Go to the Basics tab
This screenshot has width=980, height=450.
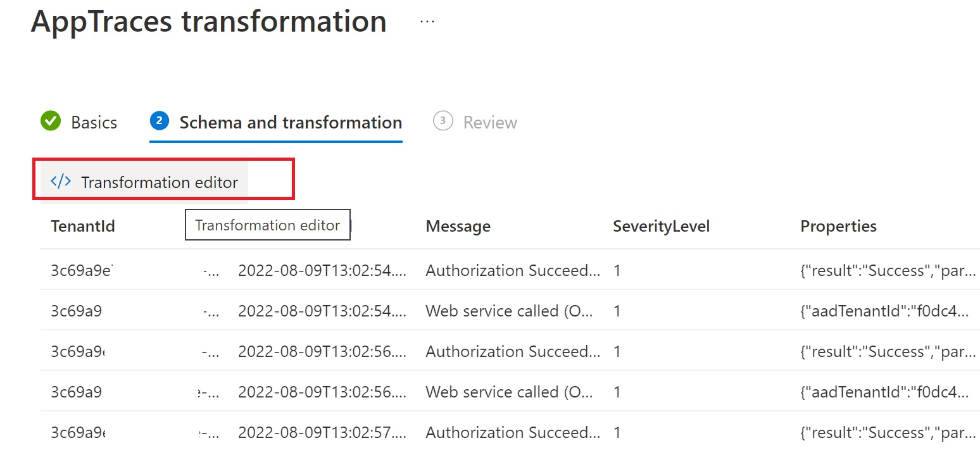[x=94, y=122]
